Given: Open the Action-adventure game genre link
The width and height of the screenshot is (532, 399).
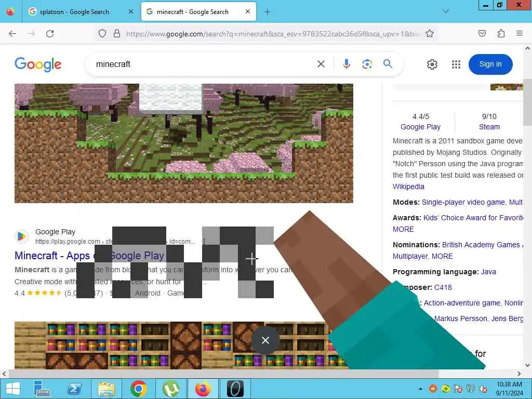Looking at the screenshot, I should pyautogui.click(x=462, y=303).
